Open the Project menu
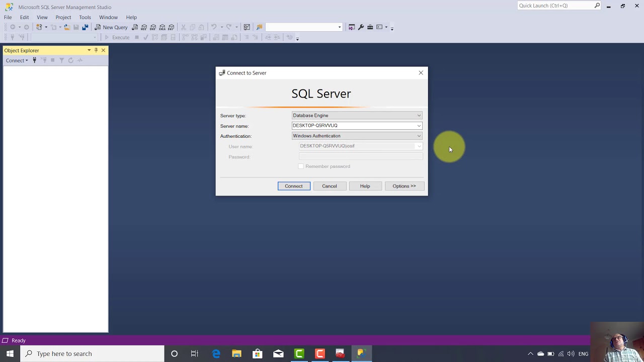This screenshot has width=644, height=362. [63, 17]
